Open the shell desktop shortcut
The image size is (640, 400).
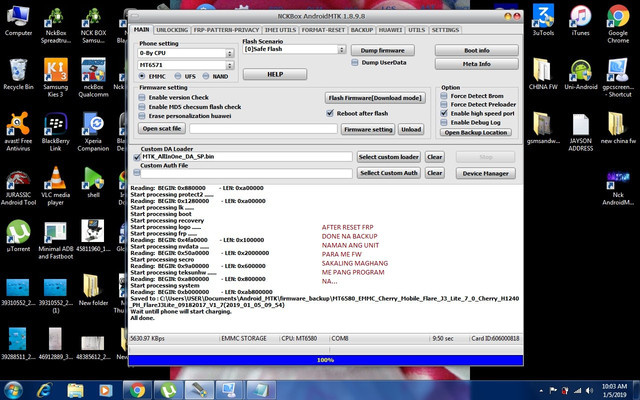(x=93, y=182)
